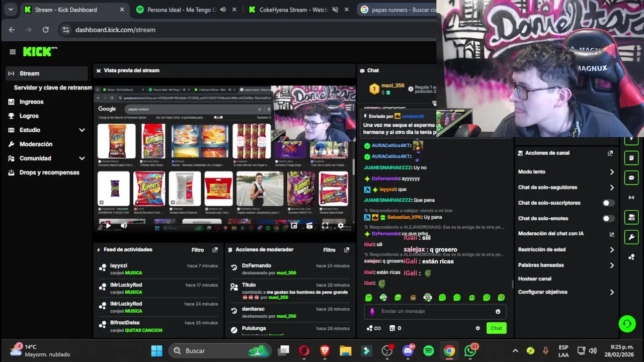Open the emoji picker in message box
The width and height of the screenshot is (644, 362).
point(498,311)
